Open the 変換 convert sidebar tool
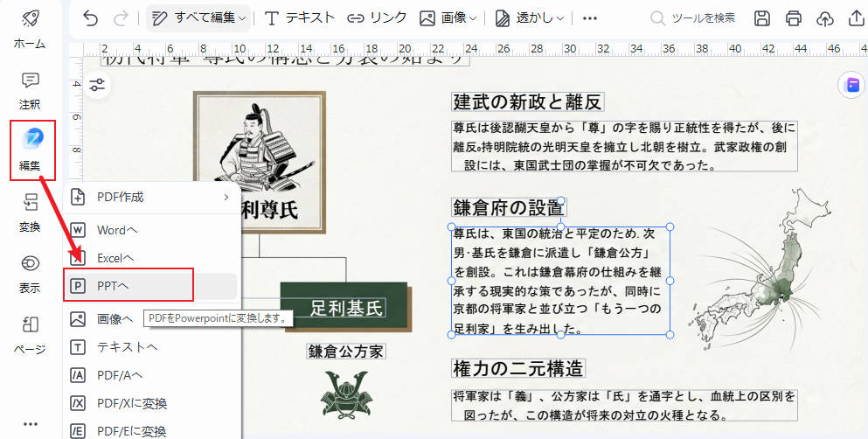The width and height of the screenshot is (868, 439). point(30,213)
